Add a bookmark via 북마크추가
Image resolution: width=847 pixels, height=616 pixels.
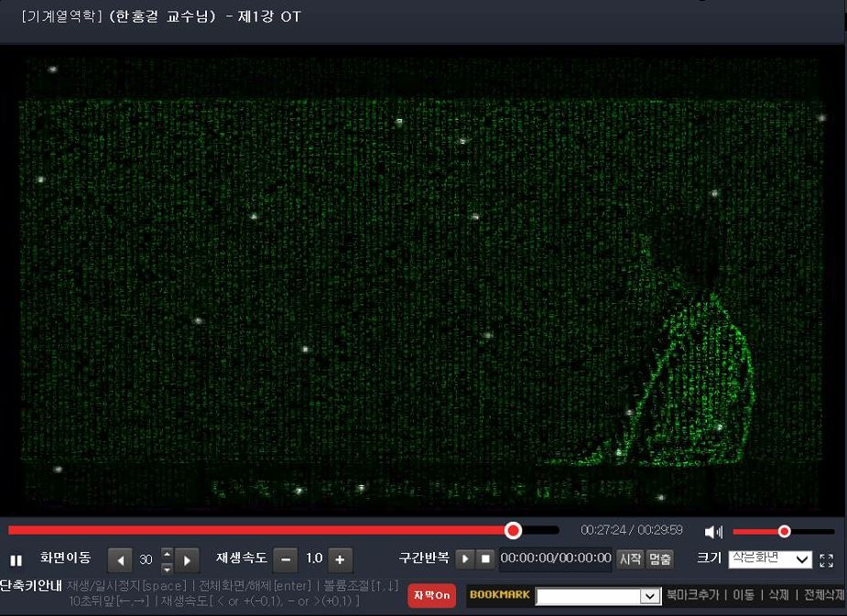click(x=692, y=595)
